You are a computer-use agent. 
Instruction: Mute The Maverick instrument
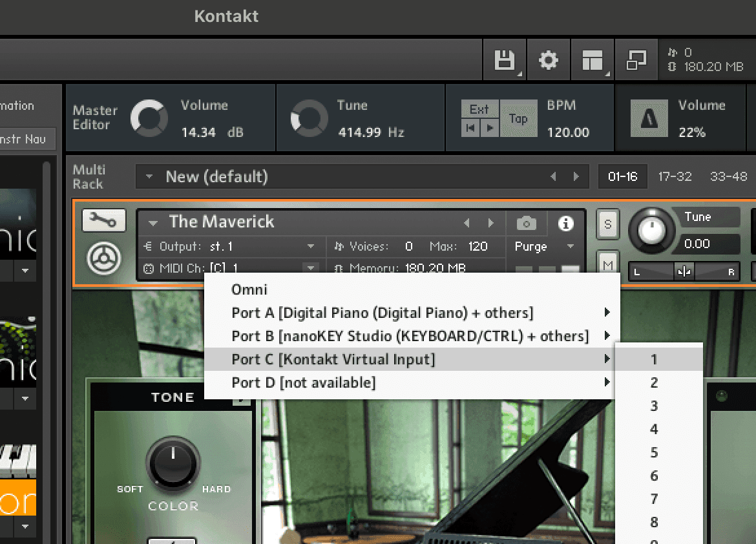point(607,265)
